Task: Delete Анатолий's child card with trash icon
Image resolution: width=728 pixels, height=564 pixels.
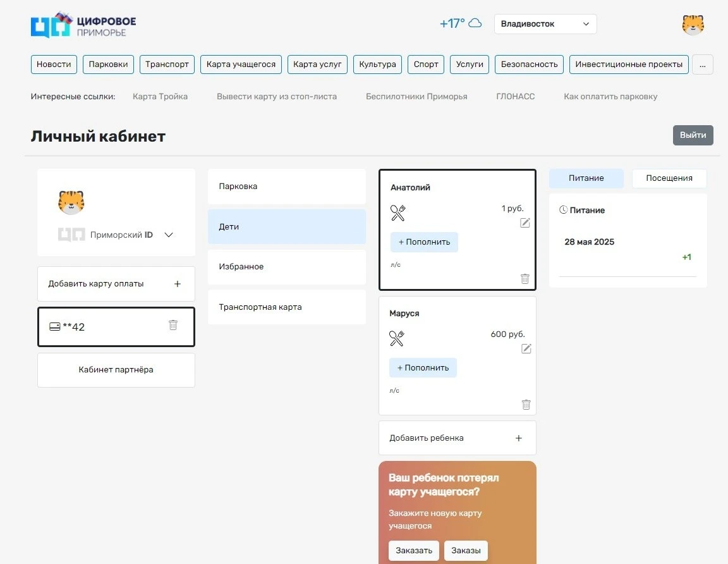Action: 525,278
